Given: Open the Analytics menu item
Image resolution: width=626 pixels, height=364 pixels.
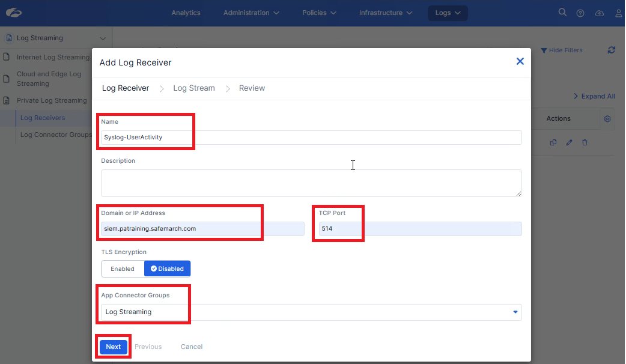Looking at the screenshot, I should [x=186, y=13].
